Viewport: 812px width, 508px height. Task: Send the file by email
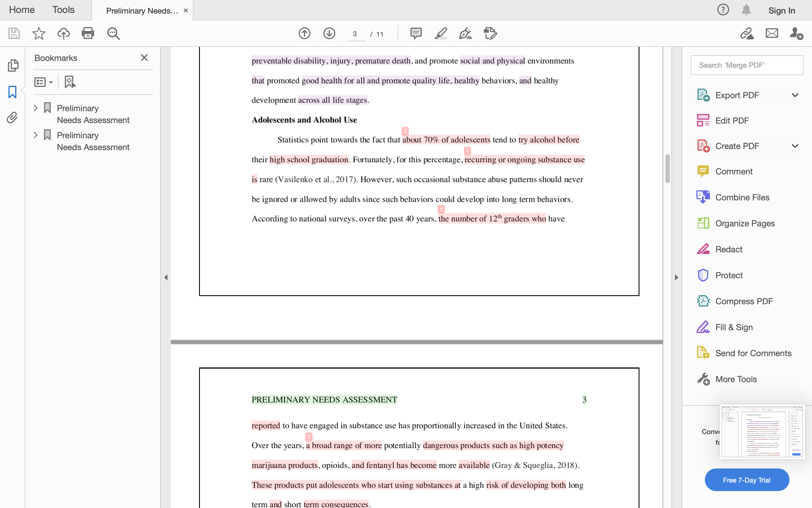pos(772,33)
